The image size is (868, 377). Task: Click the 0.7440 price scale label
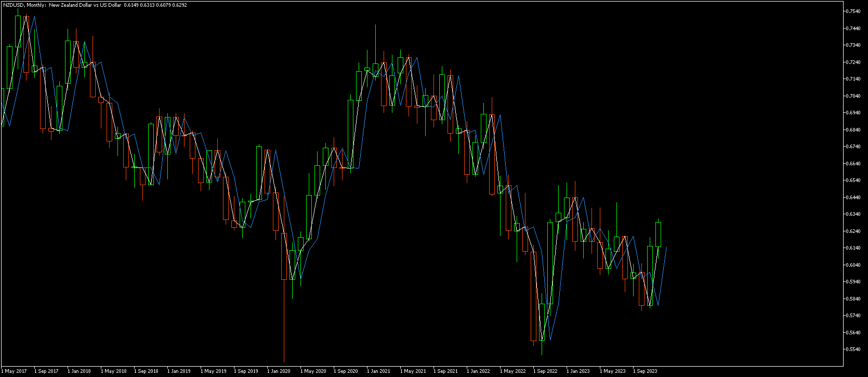coord(853,29)
